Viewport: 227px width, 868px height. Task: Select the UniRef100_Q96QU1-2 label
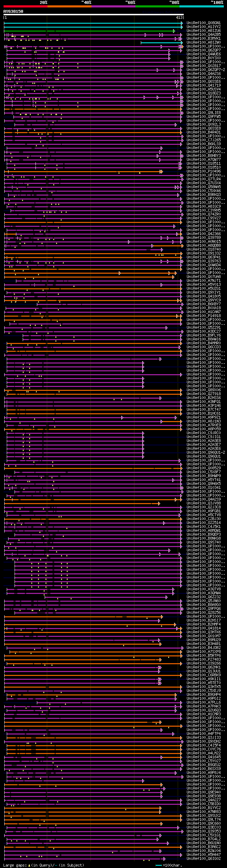coord(206,453)
